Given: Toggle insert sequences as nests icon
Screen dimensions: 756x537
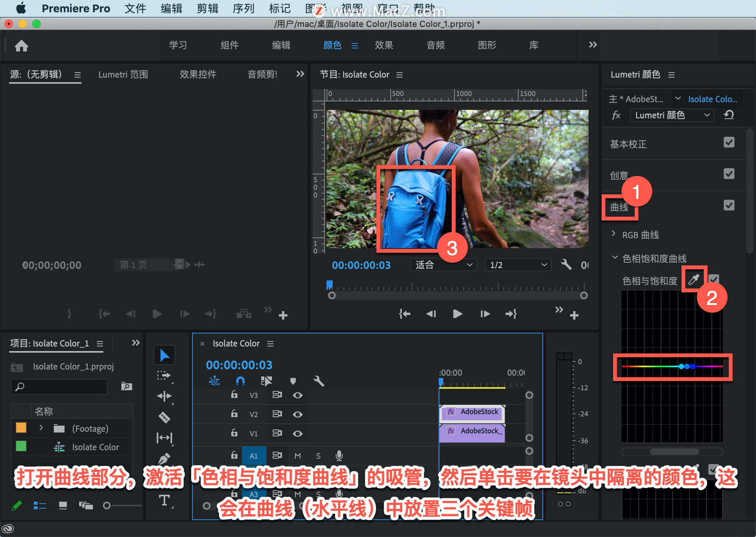Looking at the screenshot, I should coord(214,381).
